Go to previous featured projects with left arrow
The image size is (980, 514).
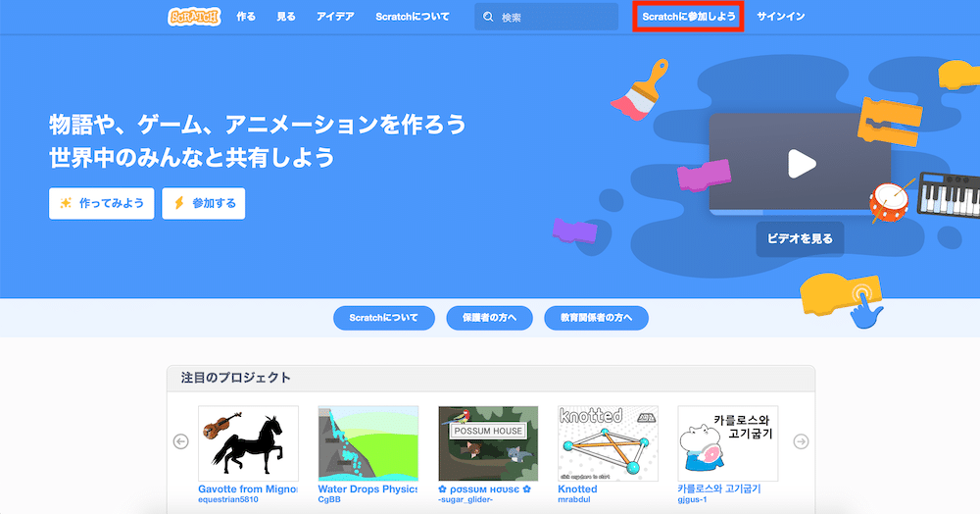180,441
